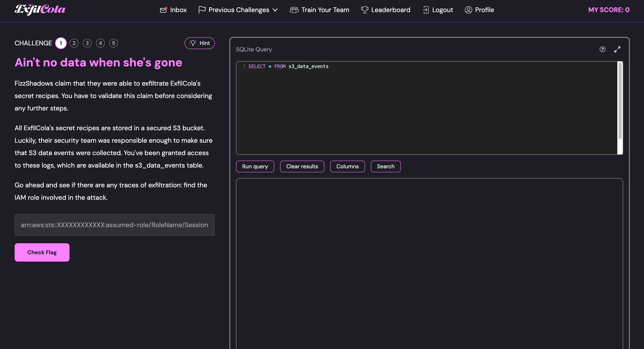Image resolution: width=644 pixels, height=349 pixels.
Task: Expand the SQLite query editor fullscreen
Action: click(617, 49)
